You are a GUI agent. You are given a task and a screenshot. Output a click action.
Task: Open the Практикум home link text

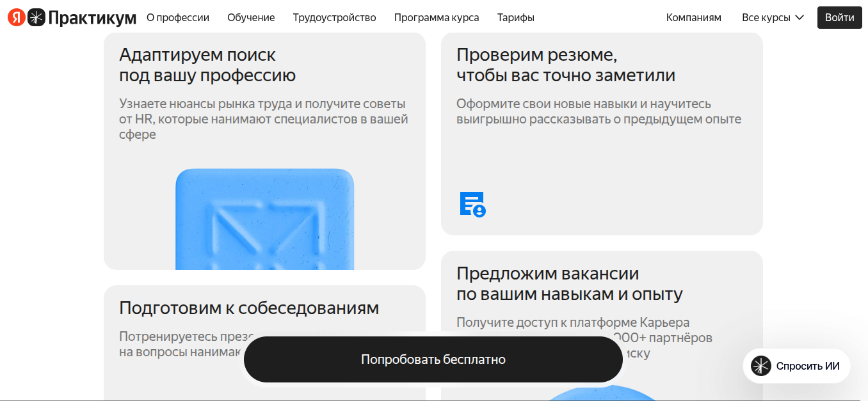[x=92, y=18]
